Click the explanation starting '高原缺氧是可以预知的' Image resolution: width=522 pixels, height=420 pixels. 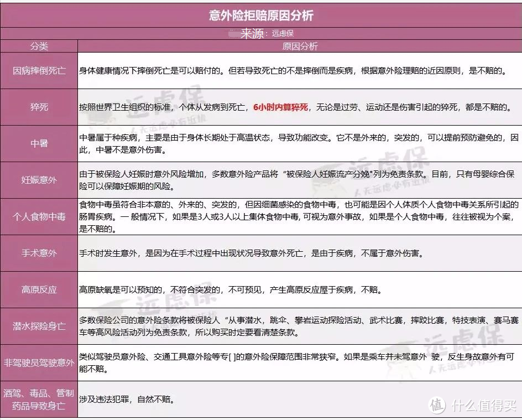click(231, 289)
